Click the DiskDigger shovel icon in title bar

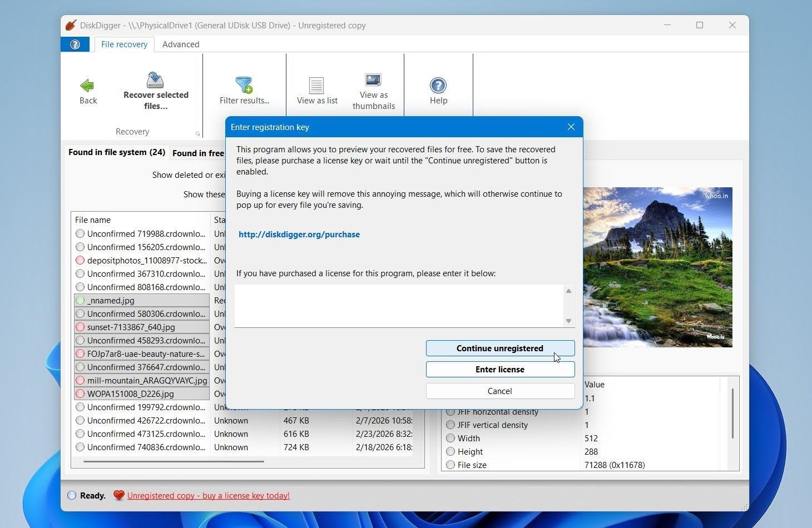coord(71,25)
